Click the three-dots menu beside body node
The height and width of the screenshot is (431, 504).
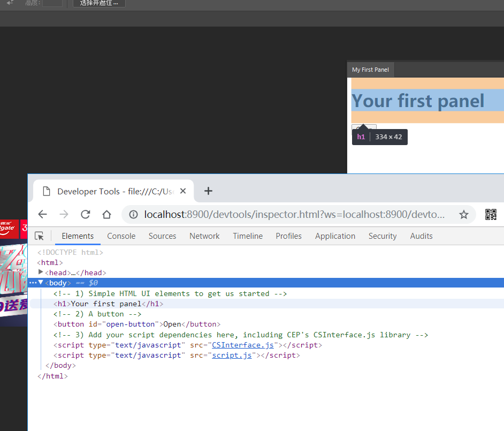33,283
